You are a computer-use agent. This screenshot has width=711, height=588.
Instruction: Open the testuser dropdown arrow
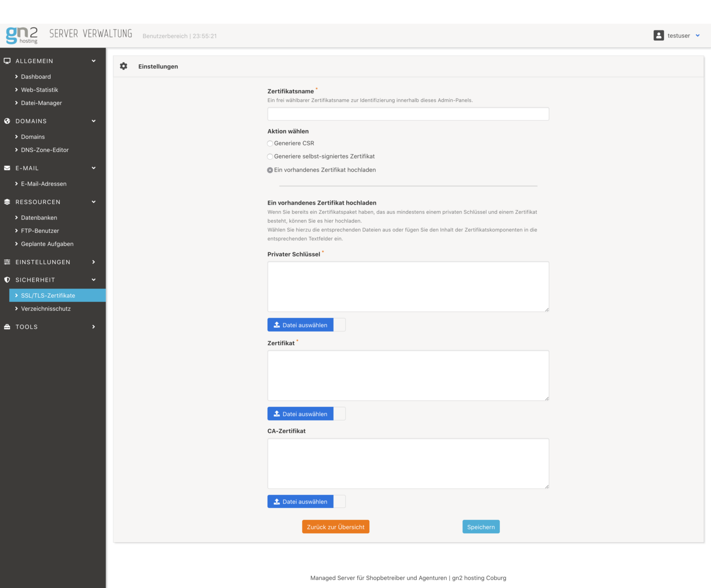pos(698,36)
